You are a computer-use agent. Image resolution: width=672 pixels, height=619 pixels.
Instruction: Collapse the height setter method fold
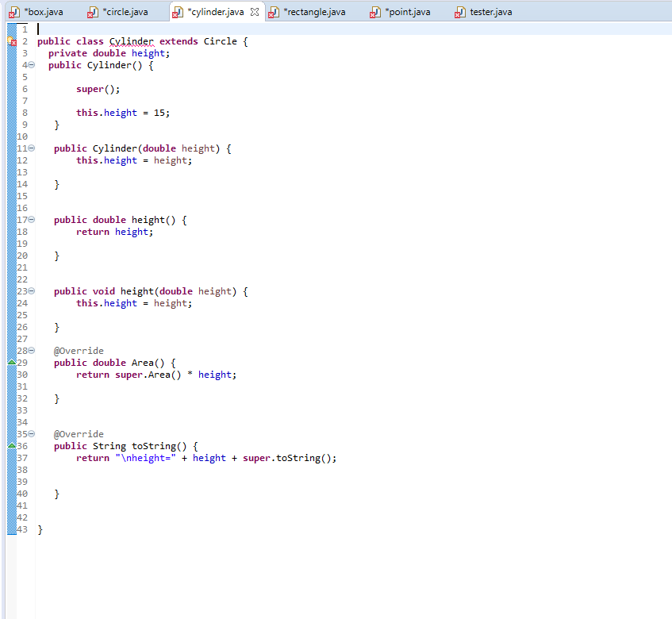[x=29, y=290]
